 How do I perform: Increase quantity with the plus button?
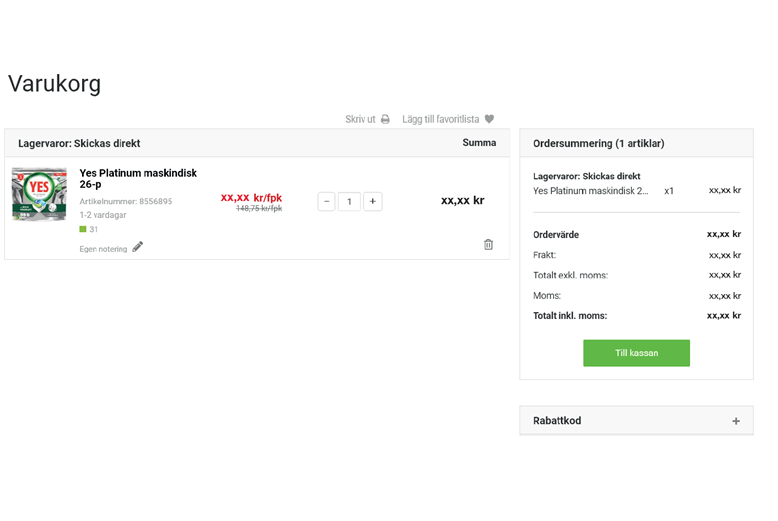372,201
